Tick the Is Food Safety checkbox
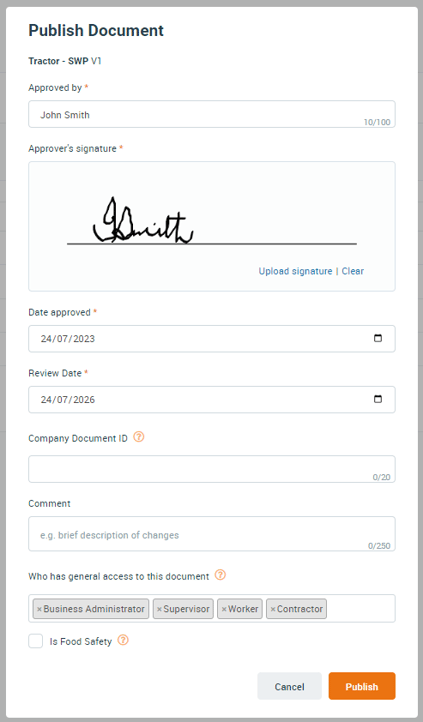The image size is (423, 722). click(35, 641)
